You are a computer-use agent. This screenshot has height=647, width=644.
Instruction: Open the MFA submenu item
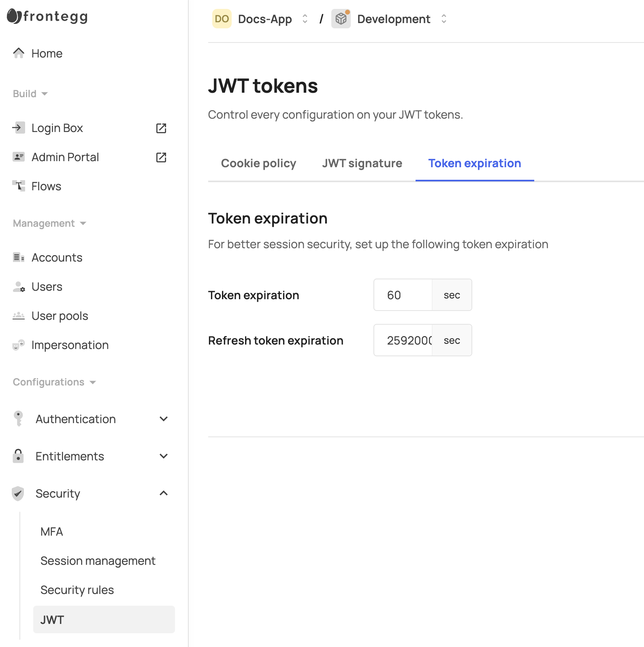[52, 532]
